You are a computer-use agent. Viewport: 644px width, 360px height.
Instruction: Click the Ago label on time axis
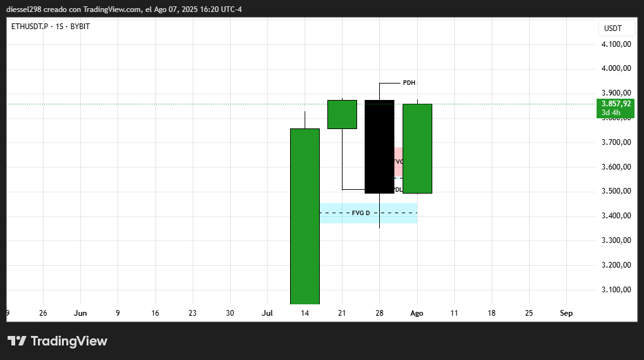pyautogui.click(x=416, y=313)
